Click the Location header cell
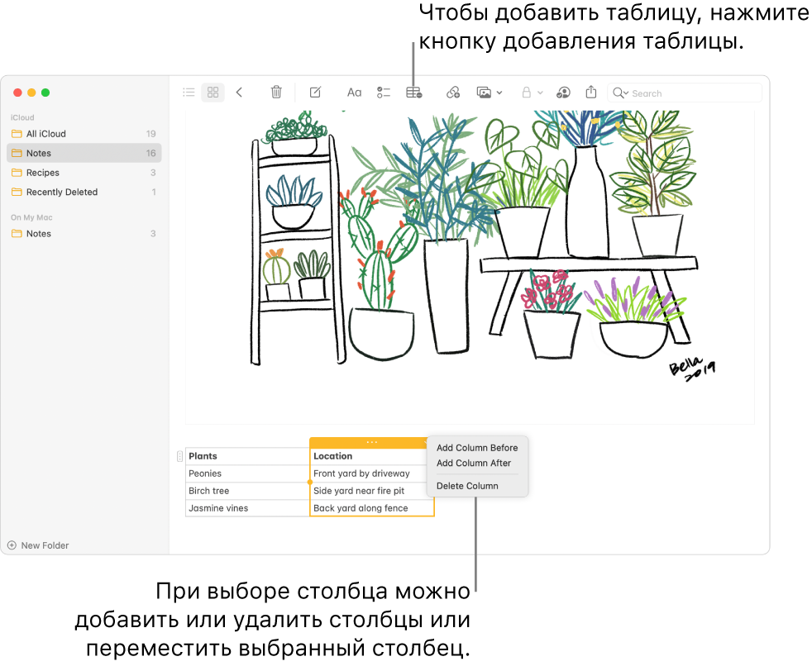The image size is (812, 666). pyautogui.click(x=372, y=456)
